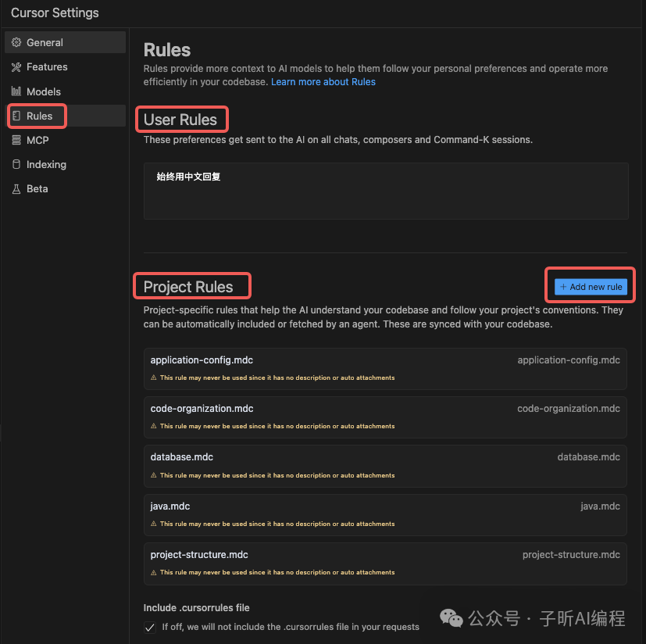This screenshot has height=644, width=646.
Task: Click warning icon under application-config.mdc
Action: [154, 377]
